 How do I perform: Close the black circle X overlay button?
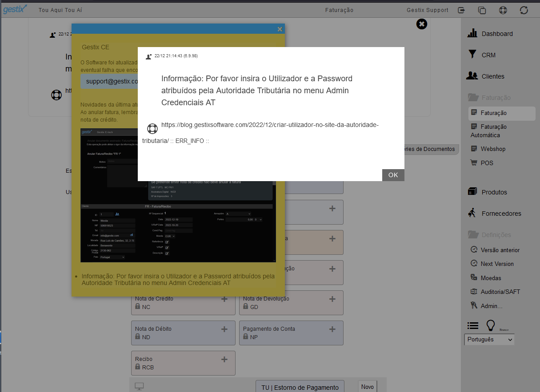(422, 24)
